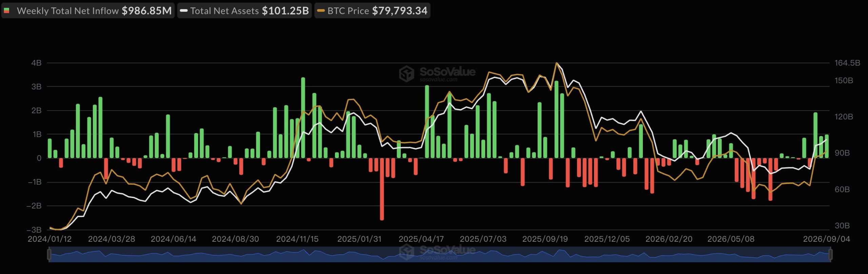Select the largest red outflow bar
Viewport: 868px width, 274px height.
pyautogui.click(x=382, y=189)
